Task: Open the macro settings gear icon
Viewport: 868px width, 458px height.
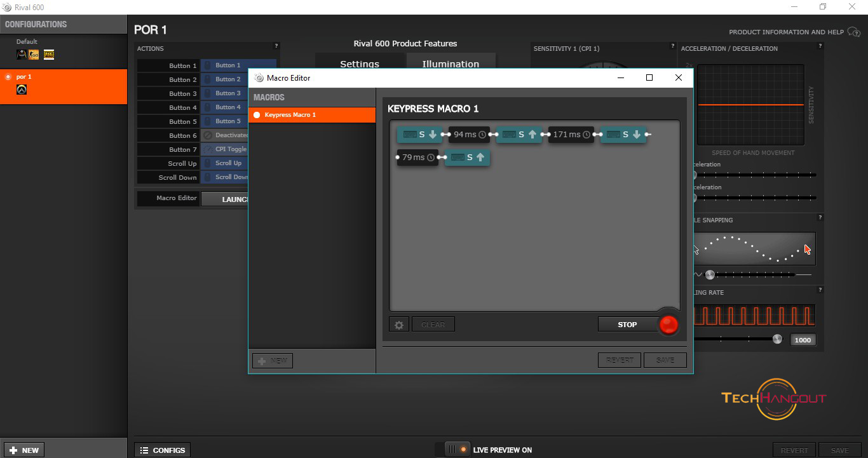Action: [x=399, y=325]
